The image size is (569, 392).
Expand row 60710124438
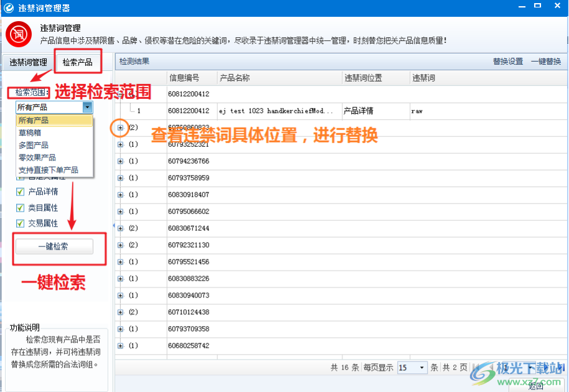pos(121,312)
